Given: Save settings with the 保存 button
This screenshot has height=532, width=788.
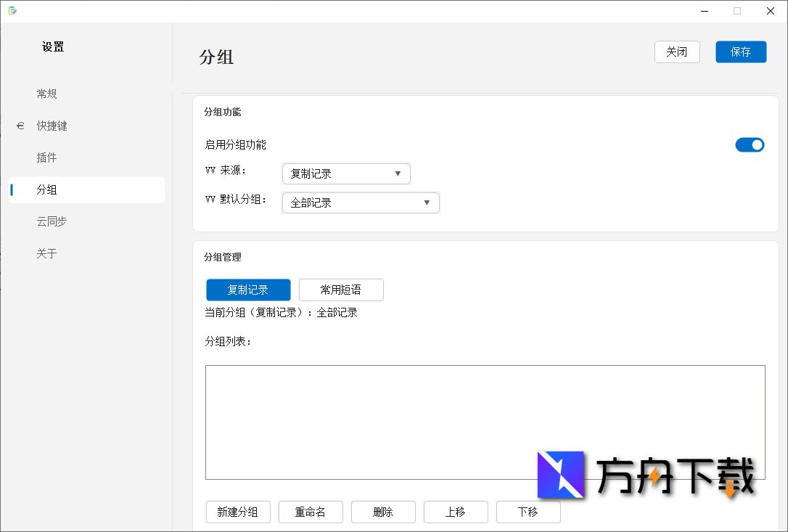Looking at the screenshot, I should click(741, 52).
